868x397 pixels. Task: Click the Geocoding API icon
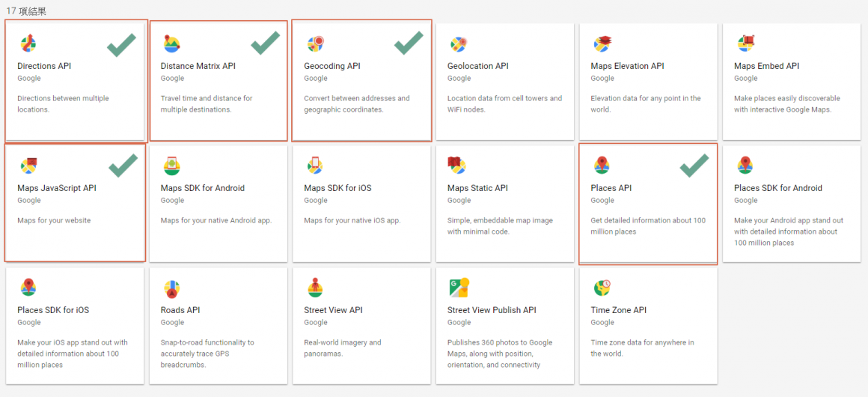[314, 43]
